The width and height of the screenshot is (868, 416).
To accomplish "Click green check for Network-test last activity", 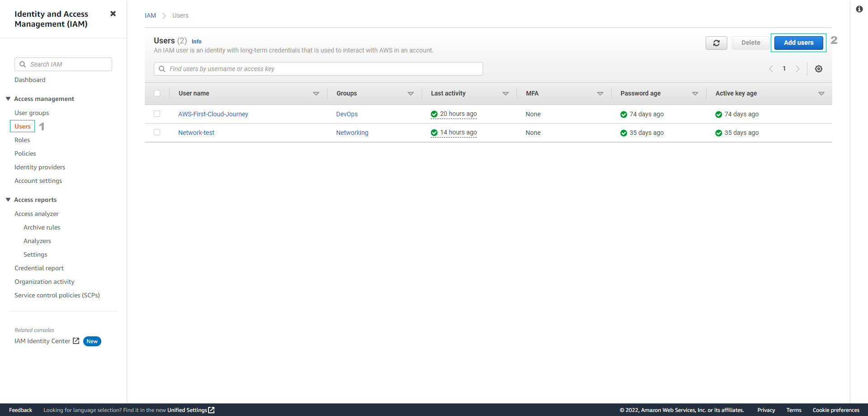I will coord(434,133).
